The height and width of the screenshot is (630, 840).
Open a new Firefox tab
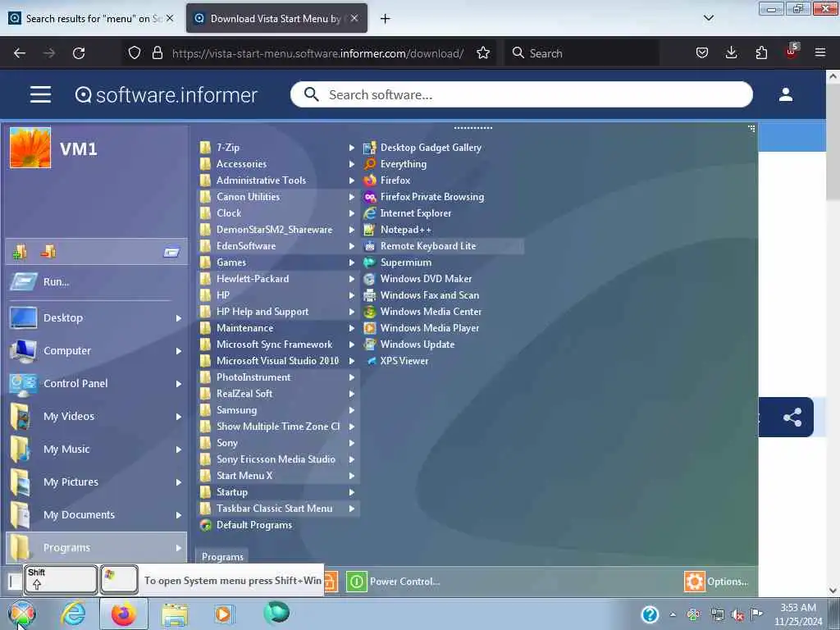click(386, 19)
